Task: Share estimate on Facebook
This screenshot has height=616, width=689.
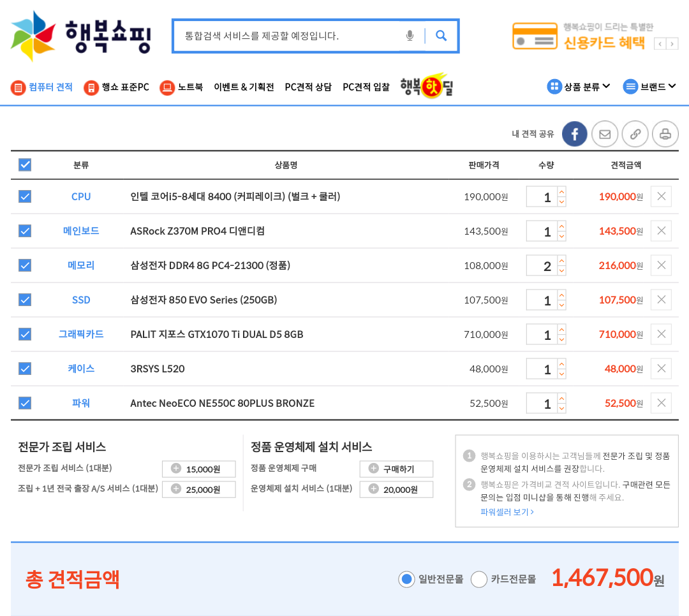Action: pyautogui.click(x=574, y=134)
